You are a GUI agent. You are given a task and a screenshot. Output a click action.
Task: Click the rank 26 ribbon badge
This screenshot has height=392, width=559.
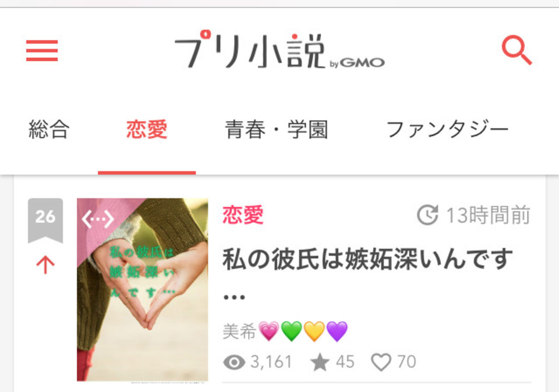coord(45,221)
